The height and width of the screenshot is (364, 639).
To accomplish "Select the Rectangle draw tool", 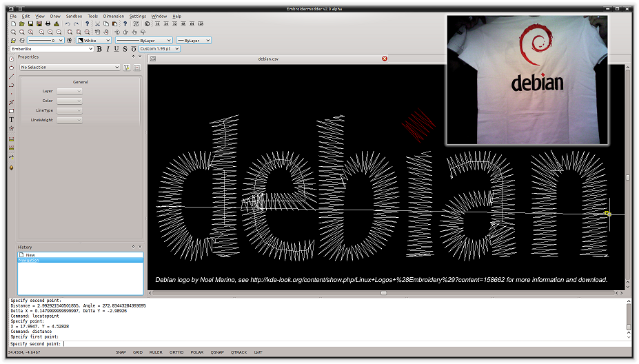I will [x=12, y=111].
